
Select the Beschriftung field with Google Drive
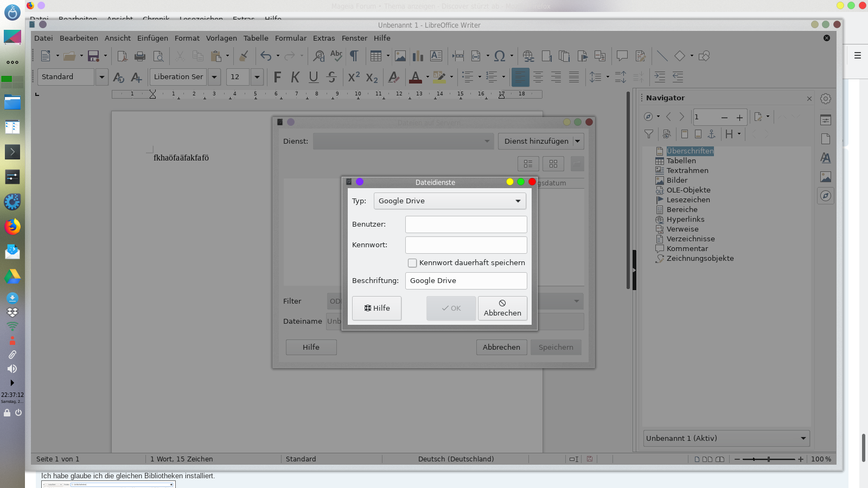click(x=466, y=281)
